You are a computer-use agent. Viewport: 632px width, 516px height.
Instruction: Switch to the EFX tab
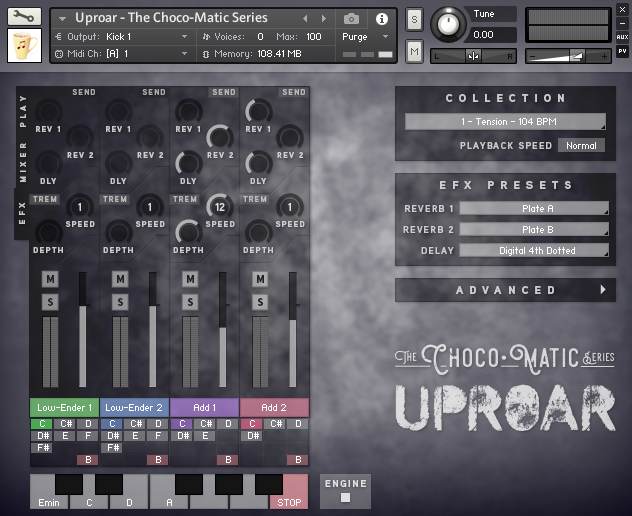(22, 214)
